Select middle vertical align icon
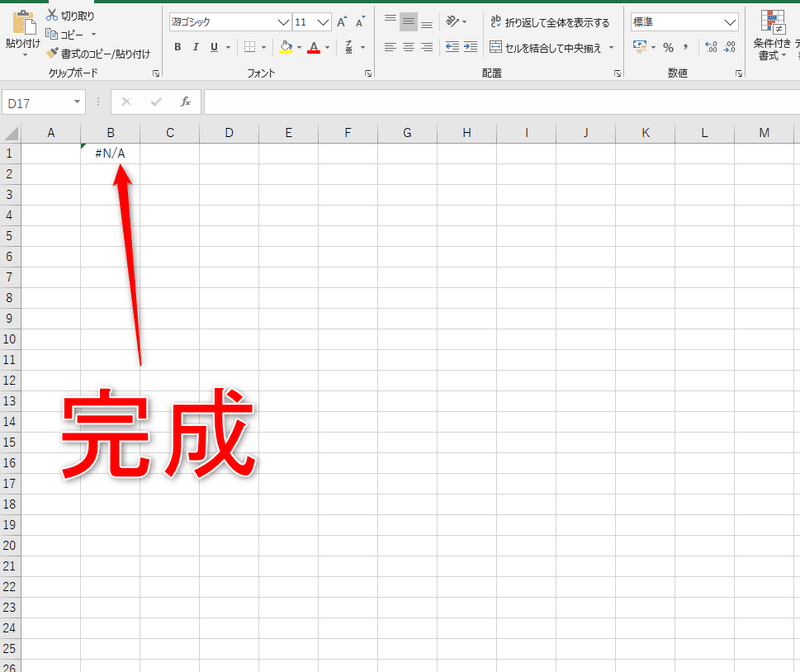Screen dimensions: 800x672 tap(408, 21)
